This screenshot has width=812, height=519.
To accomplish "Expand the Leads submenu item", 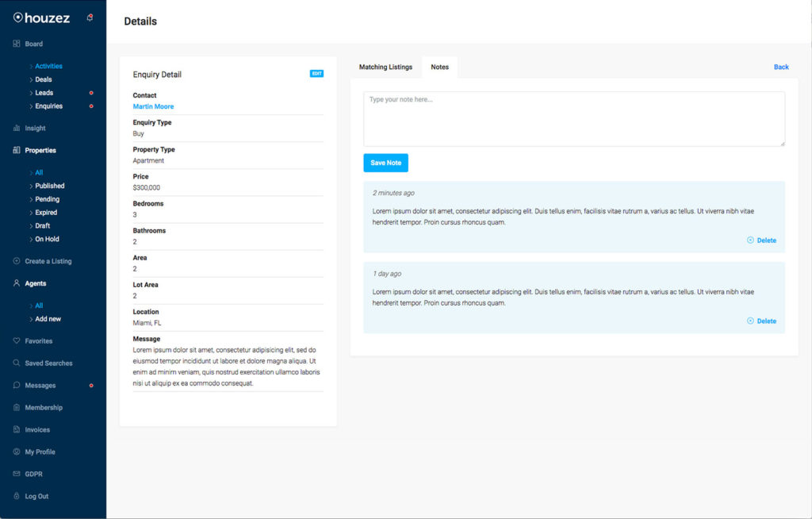I will (44, 93).
